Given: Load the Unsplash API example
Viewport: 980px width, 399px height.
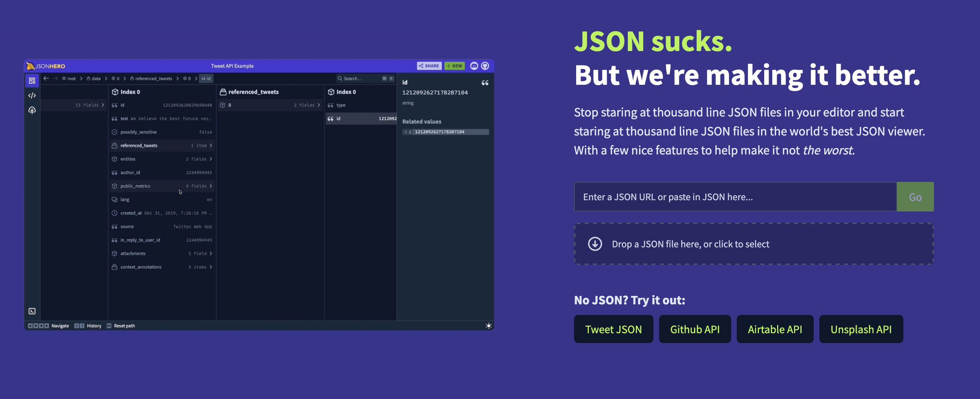Looking at the screenshot, I should [x=861, y=329].
